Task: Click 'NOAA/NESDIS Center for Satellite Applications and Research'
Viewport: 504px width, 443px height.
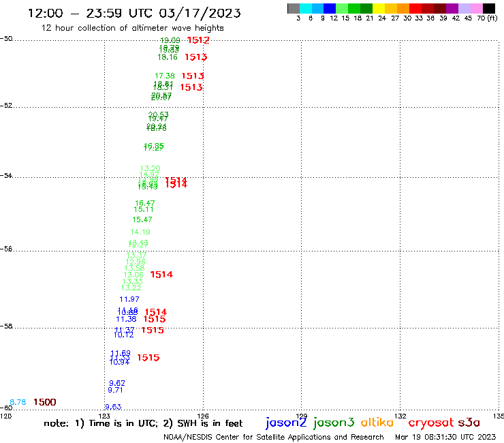Action: tap(274, 437)
